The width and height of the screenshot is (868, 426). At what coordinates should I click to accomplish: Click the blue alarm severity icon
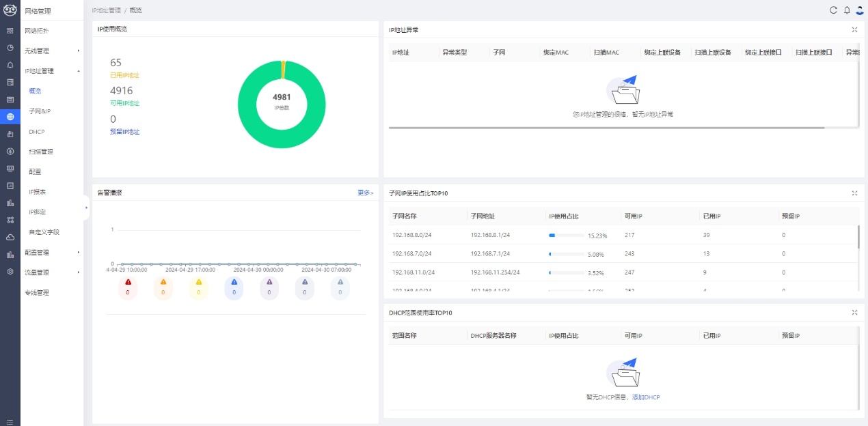pyautogui.click(x=234, y=282)
